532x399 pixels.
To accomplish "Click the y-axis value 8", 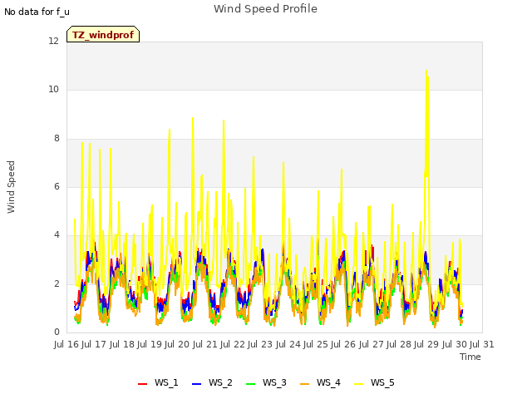I will (57, 139).
